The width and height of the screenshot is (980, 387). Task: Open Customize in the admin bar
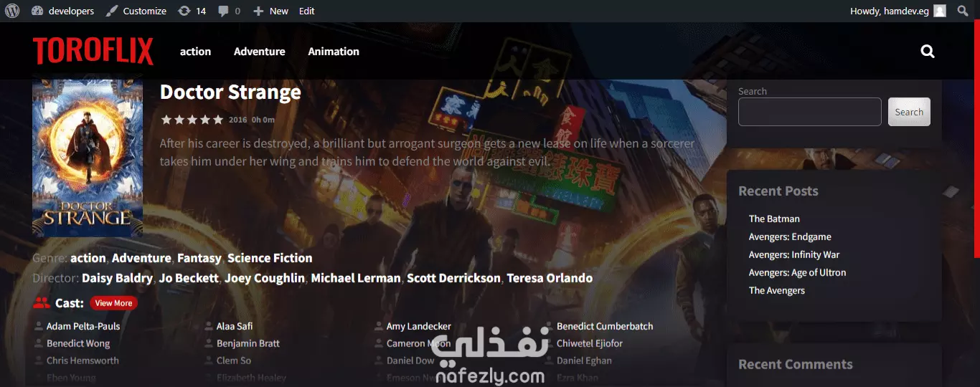136,11
